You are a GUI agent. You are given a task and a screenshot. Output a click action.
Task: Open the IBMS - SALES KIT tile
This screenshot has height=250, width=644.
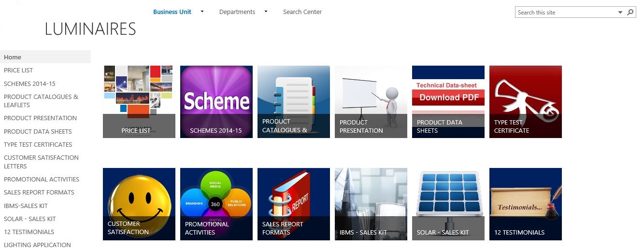tap(371, 204)
